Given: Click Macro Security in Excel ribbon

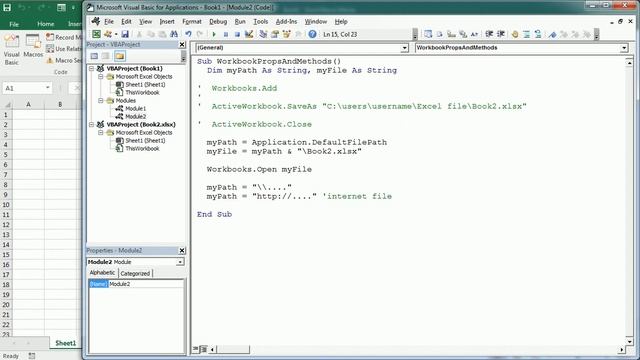Looking at the screenshot, I should [x=64, y=60].
